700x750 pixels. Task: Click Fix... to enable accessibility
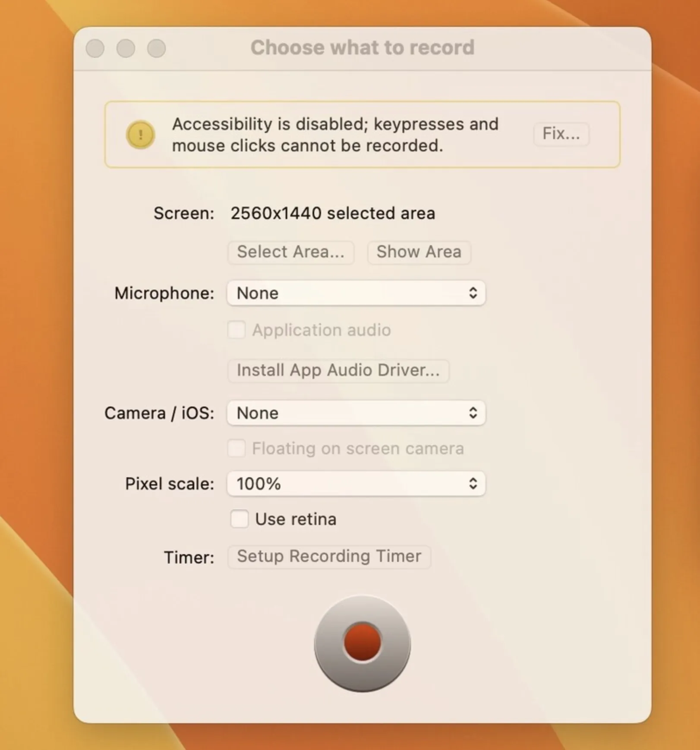561,134
